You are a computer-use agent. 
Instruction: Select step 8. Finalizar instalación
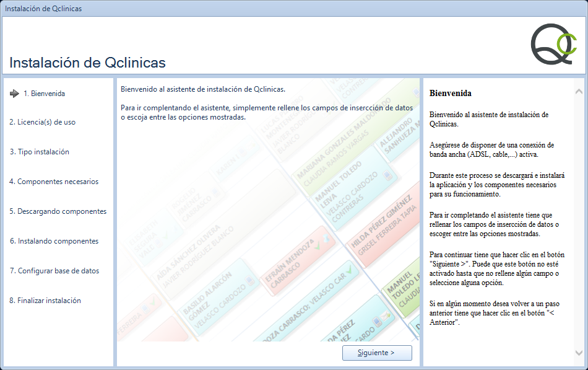[45, 301]
